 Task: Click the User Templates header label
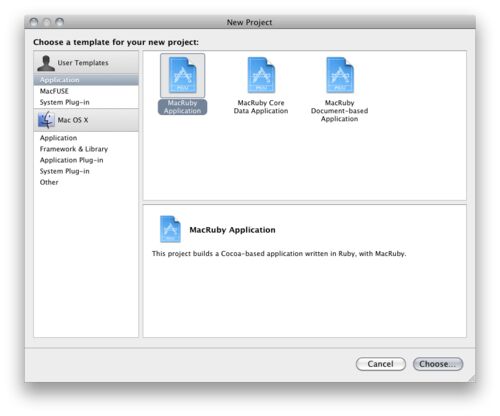click(x=83, y=63)
